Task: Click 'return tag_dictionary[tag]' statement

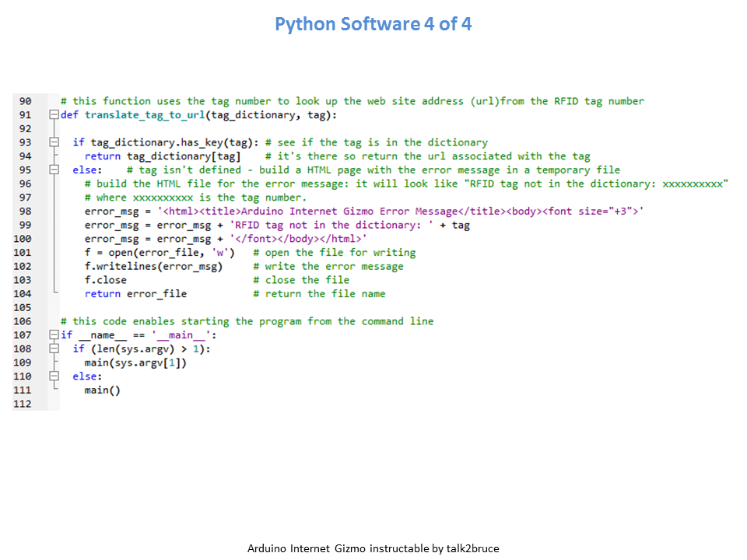Action: click(x=163, y=156)
